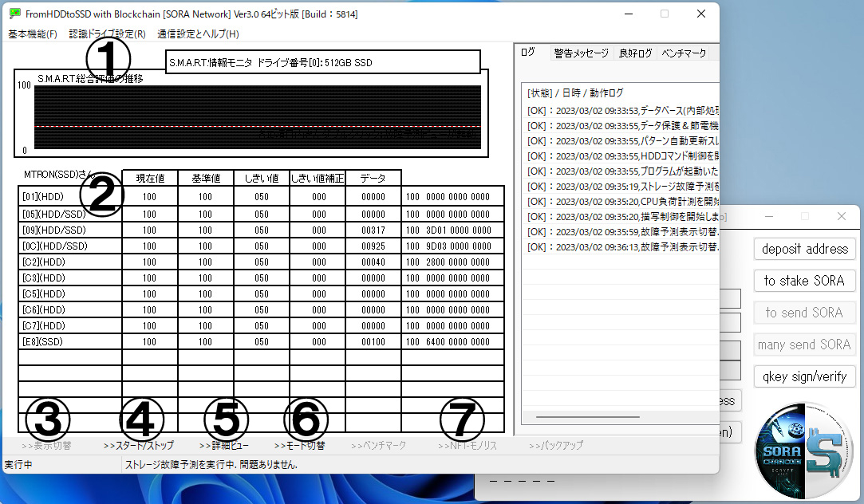Select the [05](HDD/SSD) attribute row

click(x=261, y=214)
